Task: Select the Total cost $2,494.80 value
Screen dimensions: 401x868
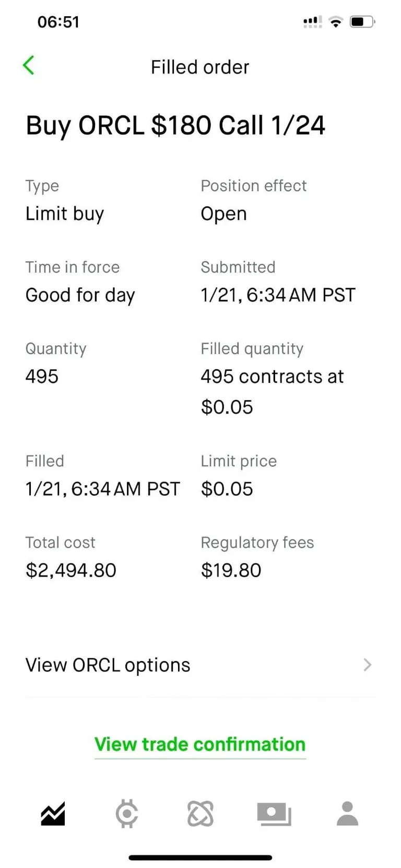Action: pyautogui.click(x=71, y=570)
